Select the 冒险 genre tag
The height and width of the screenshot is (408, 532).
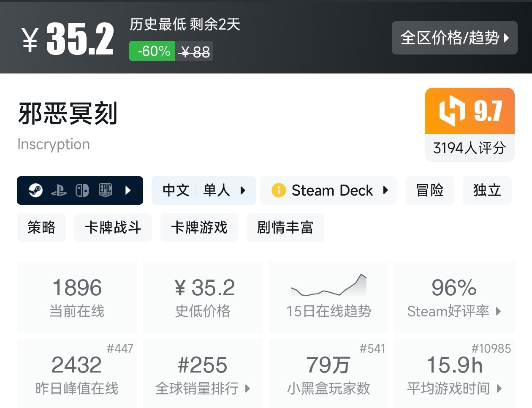click(430, 190)
